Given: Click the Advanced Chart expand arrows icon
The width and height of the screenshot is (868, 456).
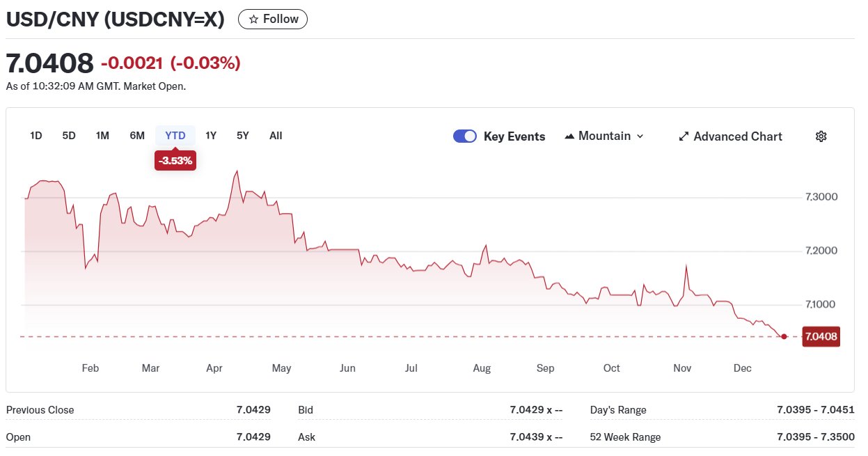Looking at the screenshot, I should point(684,136).
